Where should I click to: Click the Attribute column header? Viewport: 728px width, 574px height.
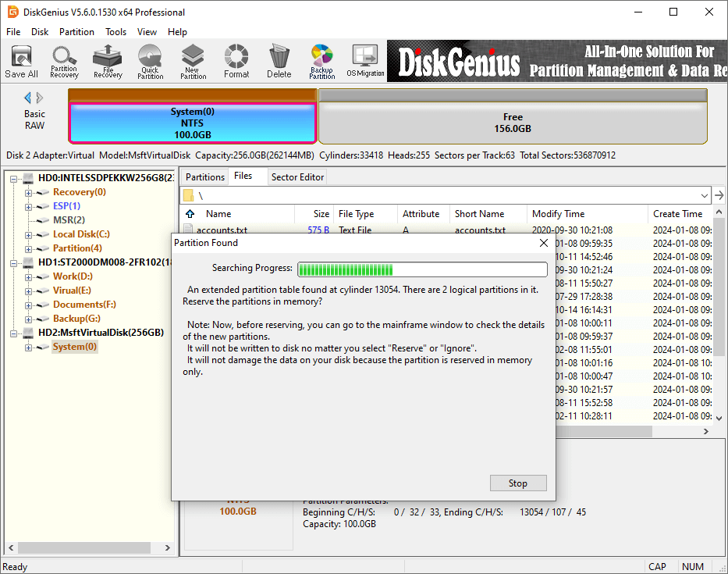pyautogui.click(x=422, y=214)
